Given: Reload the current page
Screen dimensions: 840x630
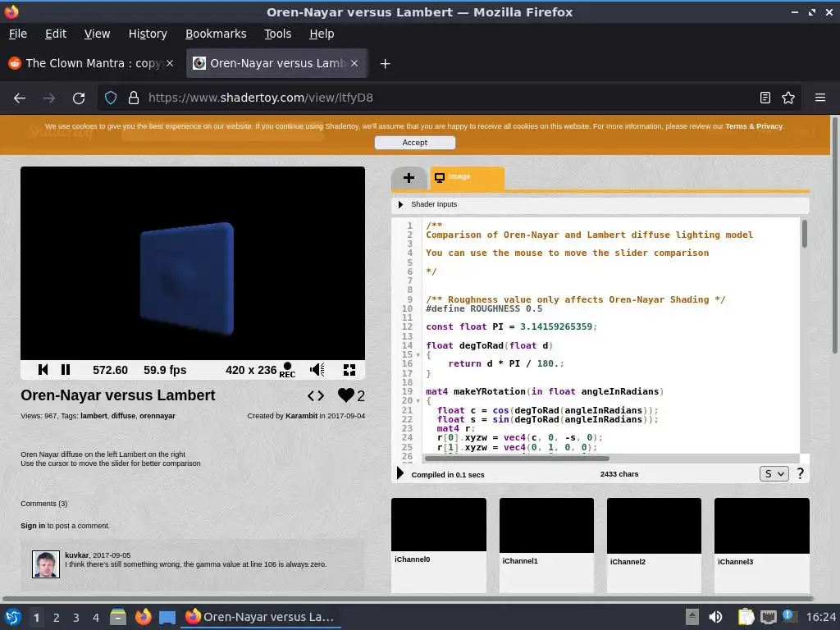Looking at the screenshot, I should click(79, 98).
